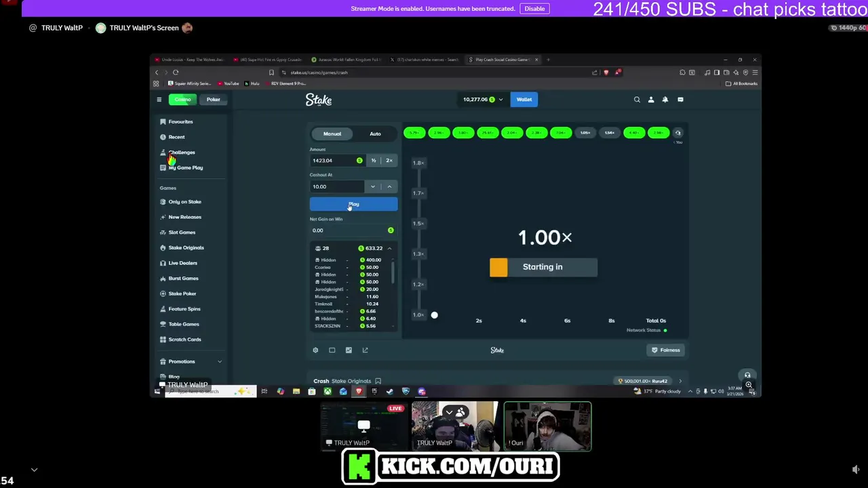
Task: Click the 5.79× crash result pill
Action: [x=414, y=133]
